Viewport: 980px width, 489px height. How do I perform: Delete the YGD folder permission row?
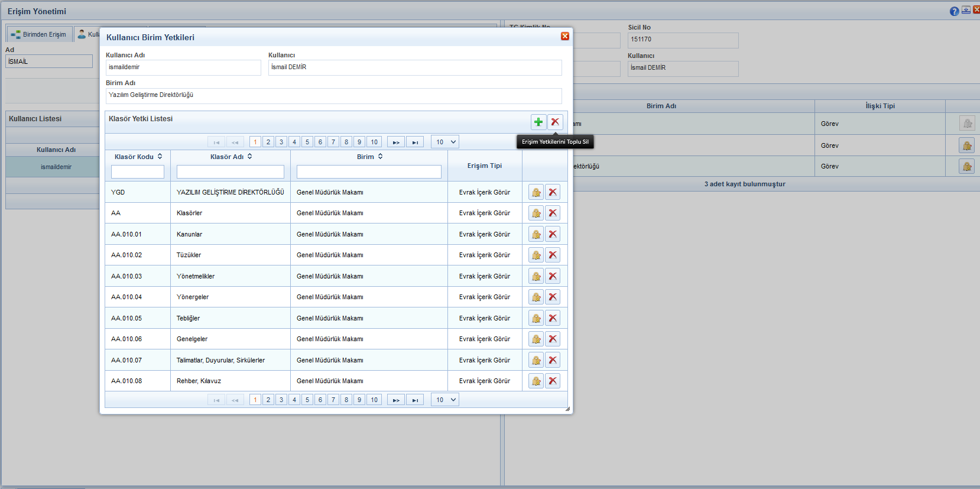[553, 192]
